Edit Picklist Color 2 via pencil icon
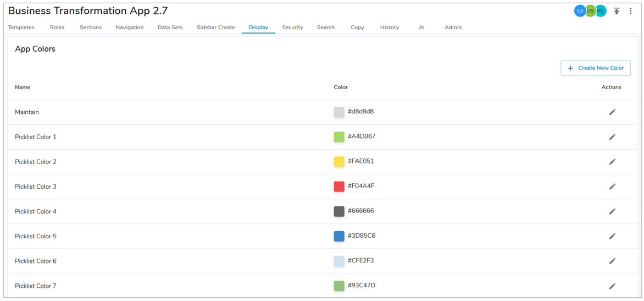Viewport: 644px width, 301px height. (612, 162)
